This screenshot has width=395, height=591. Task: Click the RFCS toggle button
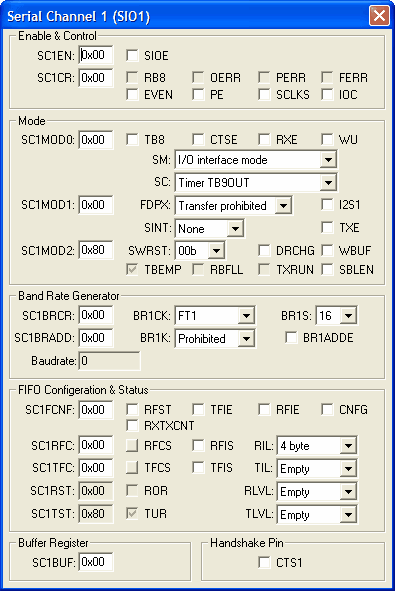(132, 446)
